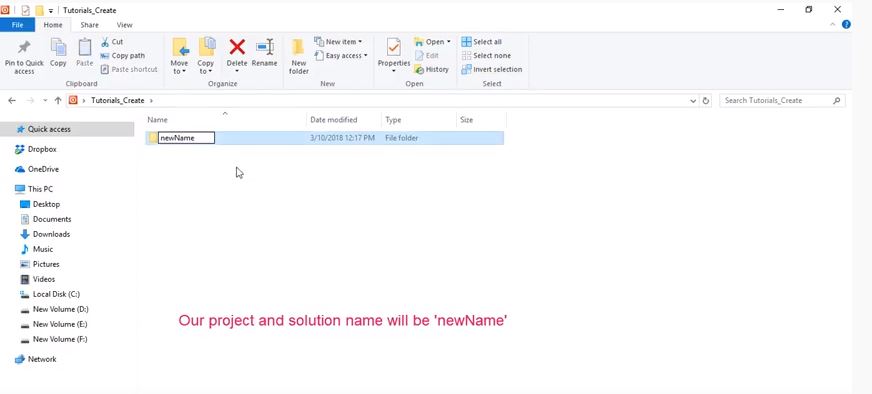Open the Move to menu
Image resolution: width=872 pixels, height=394 pixels.
point(179,56)
